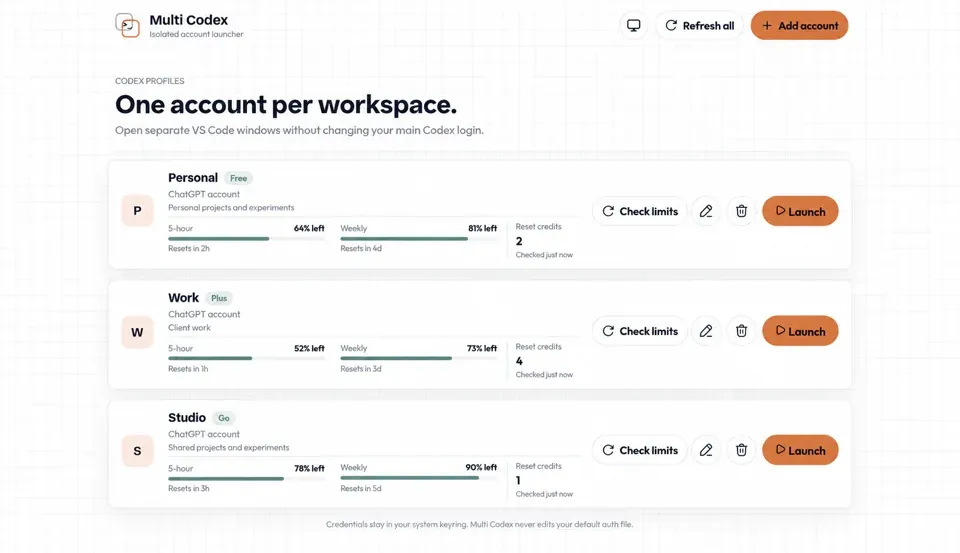
Task: Click the Work reset credits value "4"
Action: click(x=519, y=361)
